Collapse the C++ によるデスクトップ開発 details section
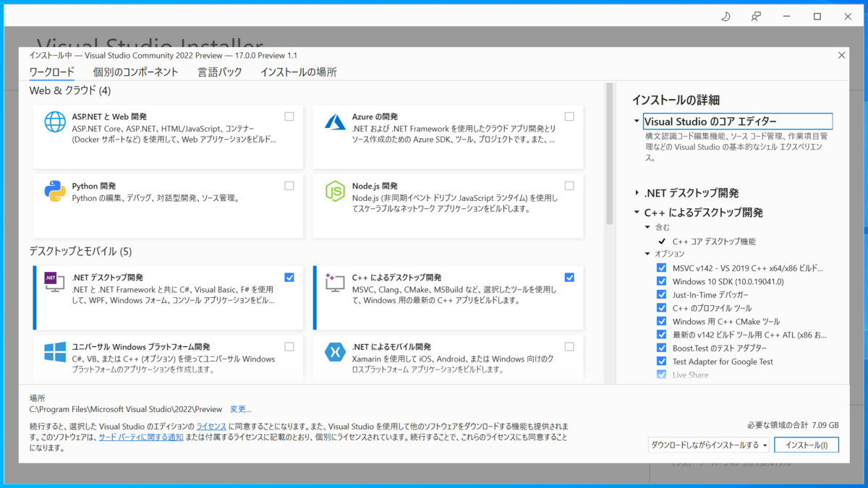Image resolution: width=868 pixels, height=488 pixels. [637, 213]
